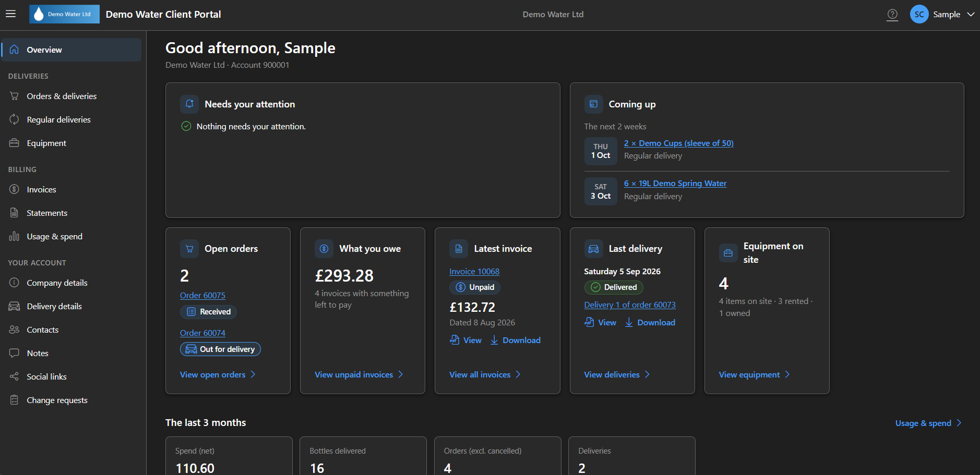980x475 pixels.
Task: Download the latest invoice
Action: coord(515,340)
